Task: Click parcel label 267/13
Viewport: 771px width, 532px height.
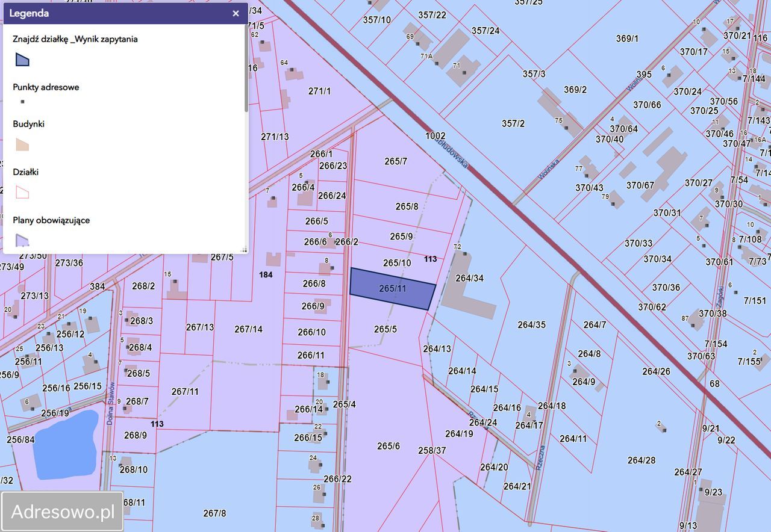Action: click(x=199, y=327)
